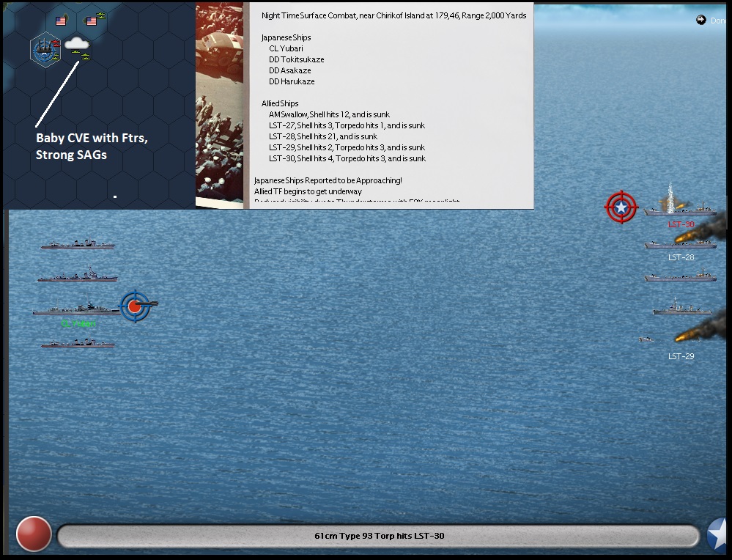732x560 pixels.
Task: Click the white star emblem beside the message bar
Action: 717,535
